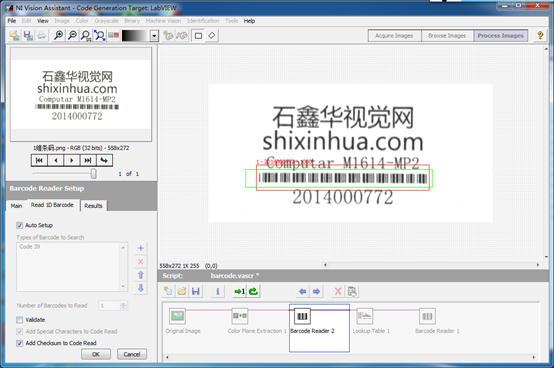Open the View menu
Viewport: 554px width, 368px height.
tap(43, 21)
